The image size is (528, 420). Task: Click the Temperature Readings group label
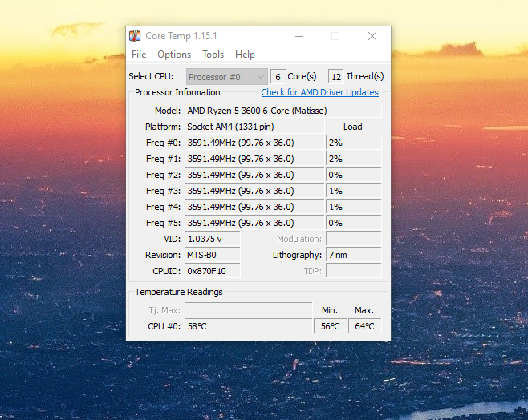point(179,292)
